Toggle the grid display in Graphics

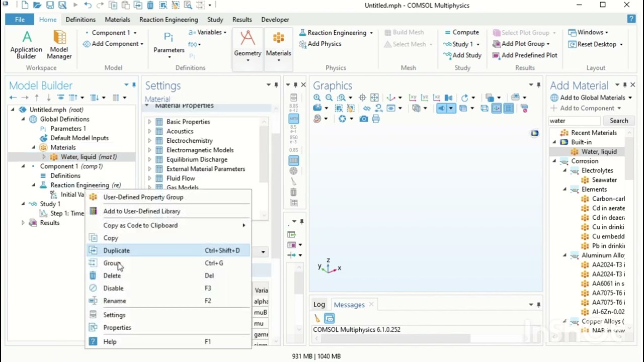point(509,108)
